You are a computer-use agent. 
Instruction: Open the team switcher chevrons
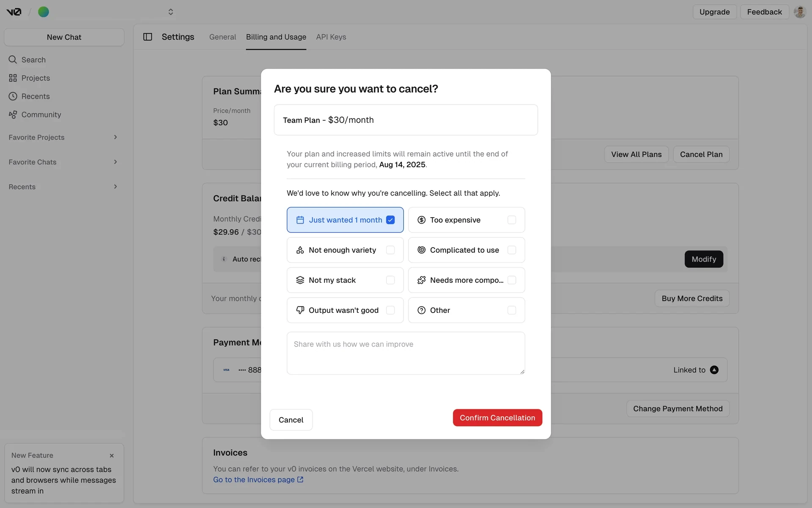point(170,12)
